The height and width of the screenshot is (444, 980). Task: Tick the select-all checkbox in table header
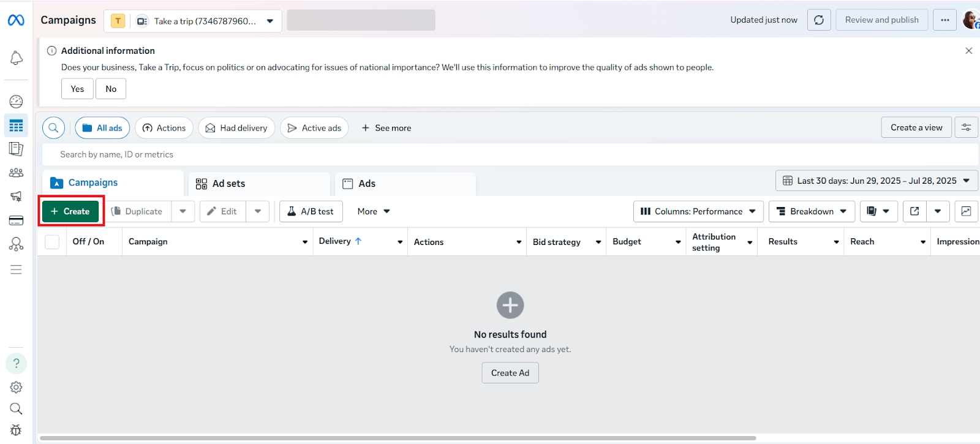(53, 242)
